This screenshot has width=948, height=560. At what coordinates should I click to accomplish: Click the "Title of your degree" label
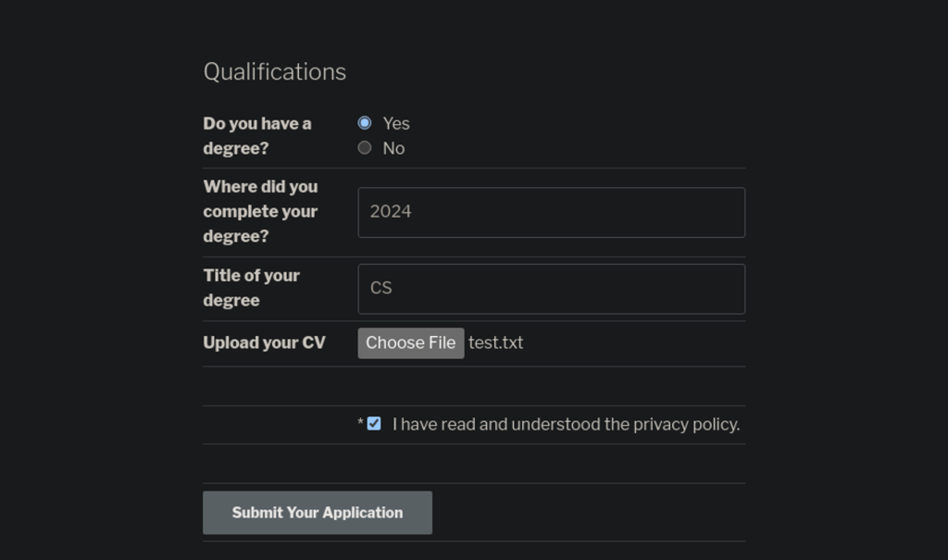251,288
